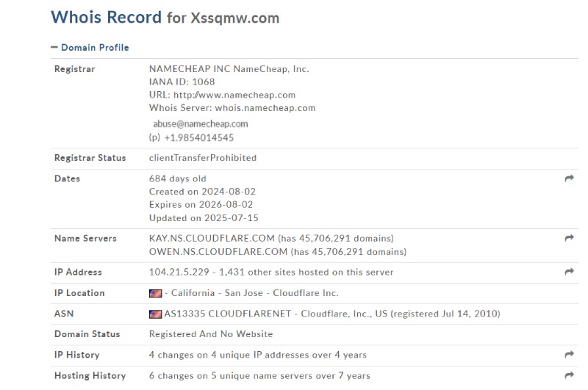
Task: Click the Registrar Status row label
Action: point(90,158)
